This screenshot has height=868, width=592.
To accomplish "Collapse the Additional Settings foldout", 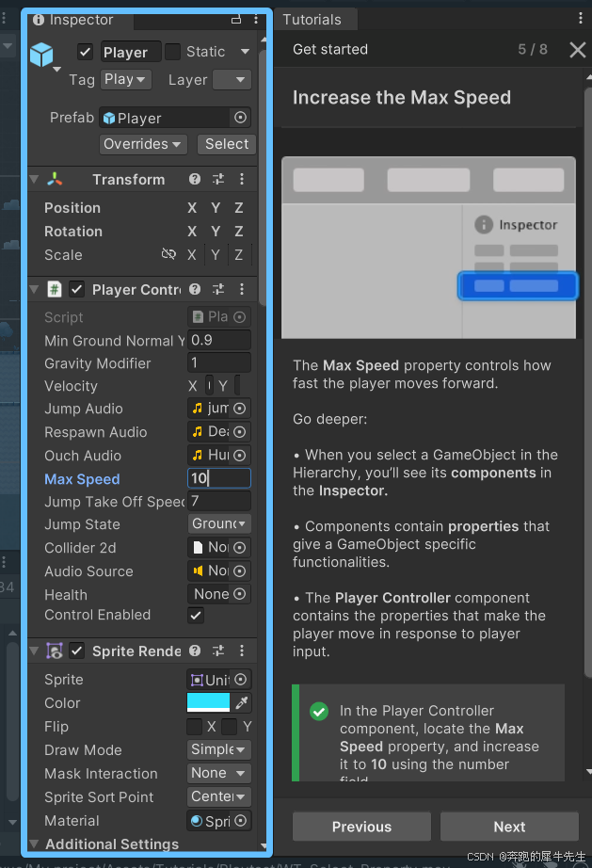I will (x=34, y=844).
